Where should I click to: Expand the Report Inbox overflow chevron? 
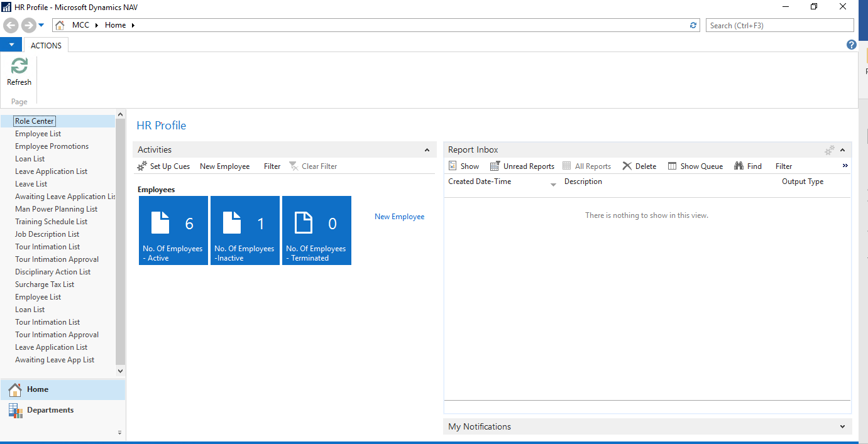tap(845, 166)
